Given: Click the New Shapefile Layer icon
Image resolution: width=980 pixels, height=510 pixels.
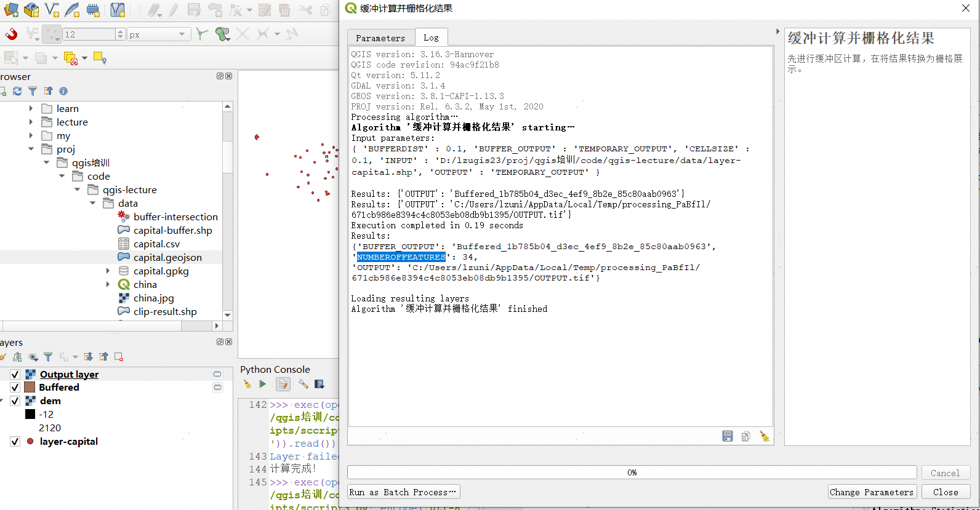Looking at the screenshot, I should [x=52, y=10].
